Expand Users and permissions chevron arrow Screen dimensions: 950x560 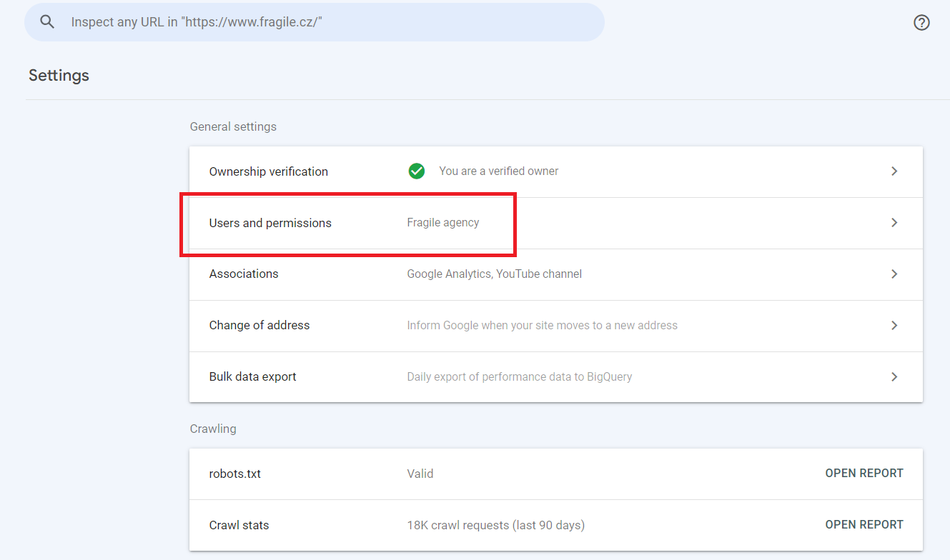(x=894, y=223)
